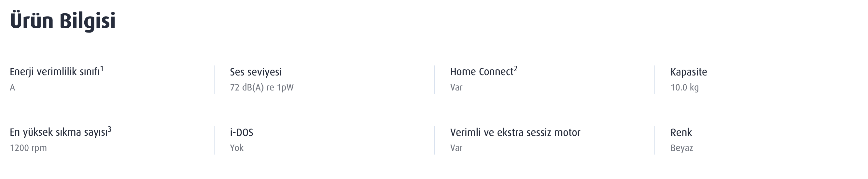Click the Yok value under i-DOS

tap(237, 148)
